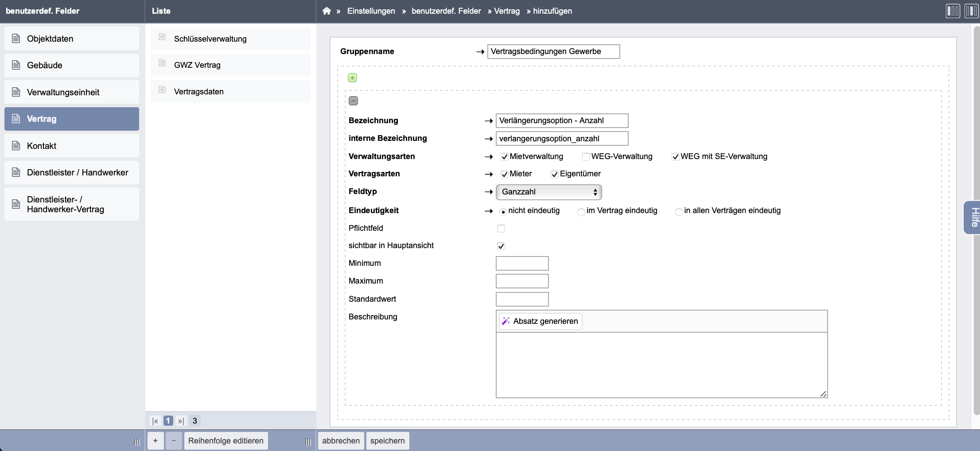The image size is (980, 451).
Task: Open Objektdaten in sidebar
Action: [x=72, y=39]
